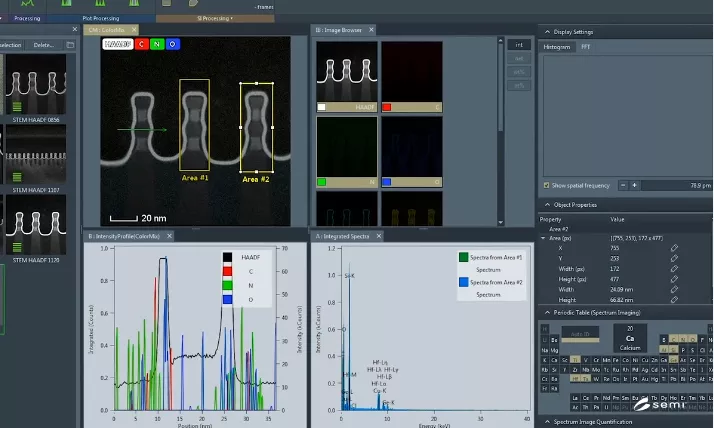The image size is (714, 428).
Task: Select copper (Cu) in the periodic table
Action: pos(645,360)
